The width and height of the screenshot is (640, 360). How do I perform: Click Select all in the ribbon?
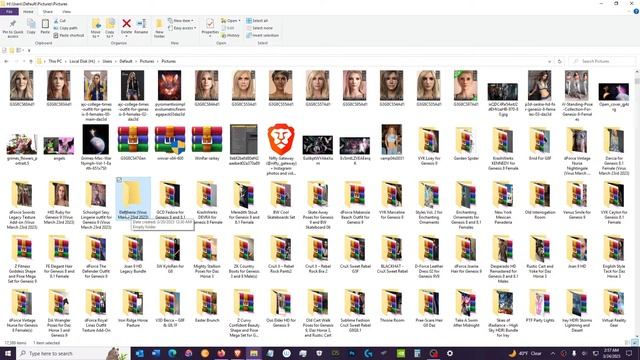[257, 20]
